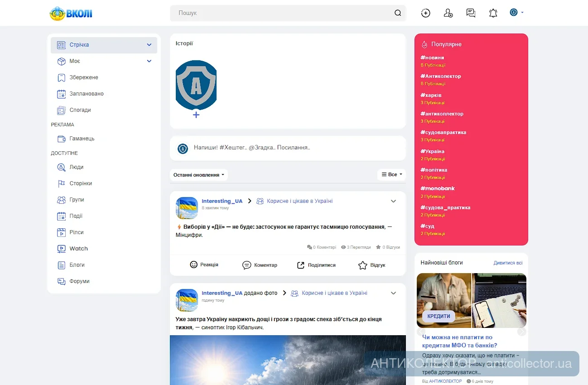Open the ВКОЛІ logo home link

click(71, 13)
